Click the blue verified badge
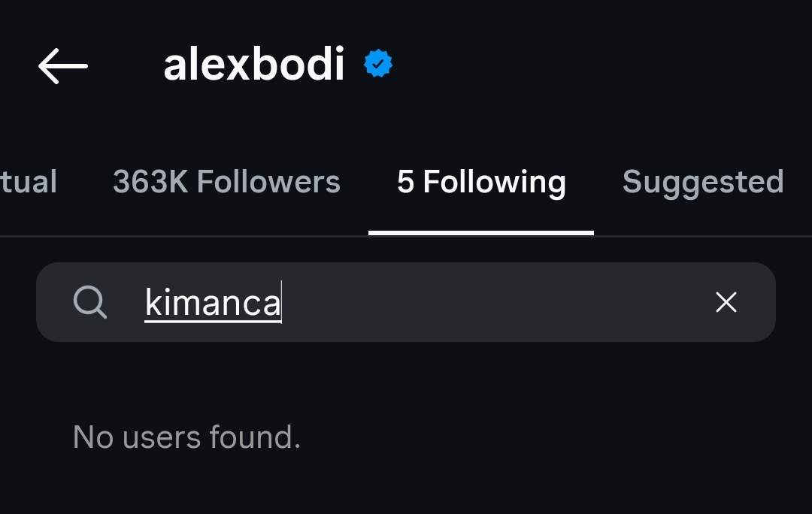 tap(378, 65)
